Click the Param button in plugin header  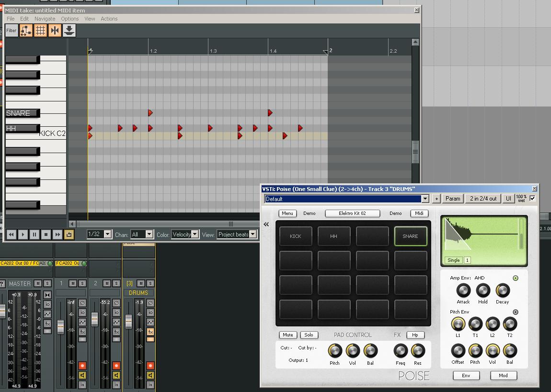[453, 199]
